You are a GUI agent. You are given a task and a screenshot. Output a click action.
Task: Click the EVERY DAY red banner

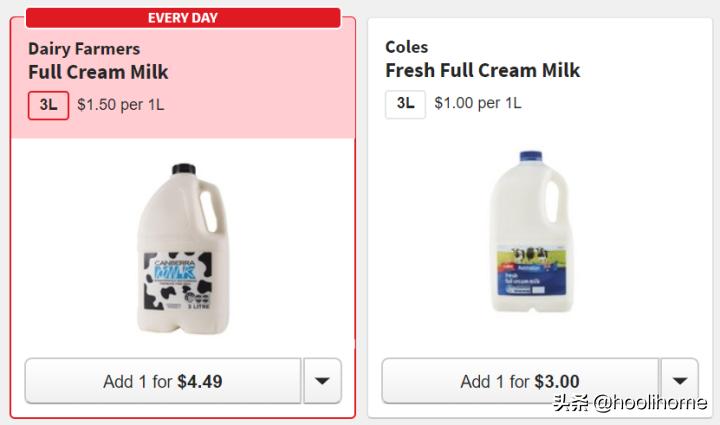tap(183, 18)
